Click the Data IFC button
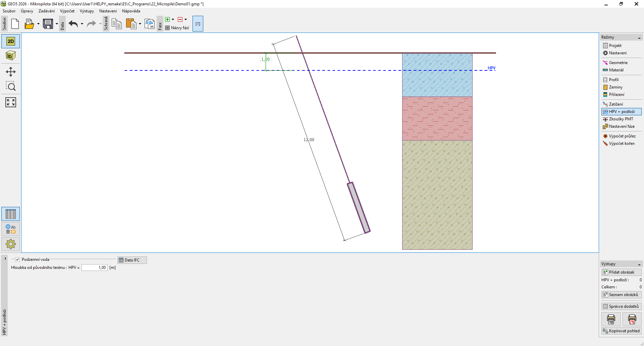The height and width of the screenshot is (346, 644). (132, 260)
